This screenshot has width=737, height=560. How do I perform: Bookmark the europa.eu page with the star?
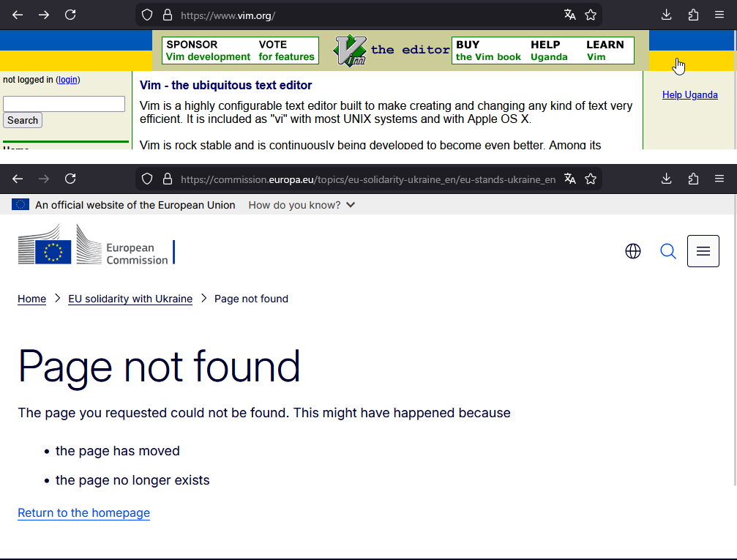coord(591,179)
